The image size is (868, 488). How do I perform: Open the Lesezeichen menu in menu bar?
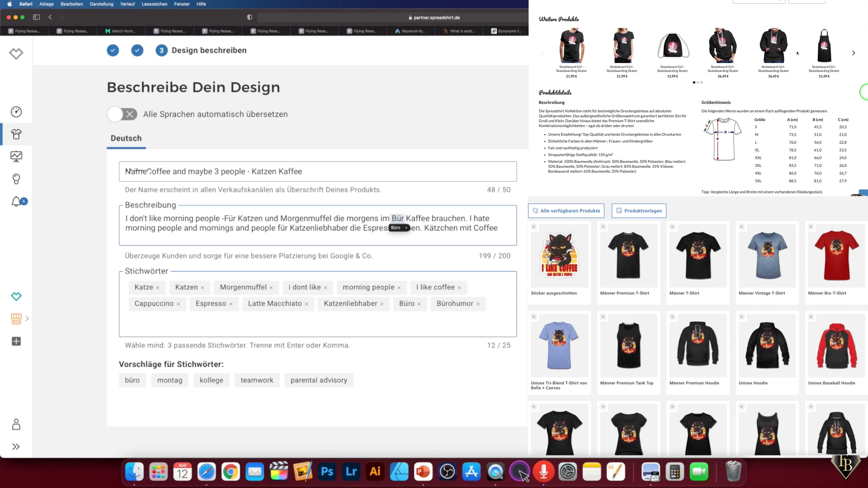click(x=154, y=4)
